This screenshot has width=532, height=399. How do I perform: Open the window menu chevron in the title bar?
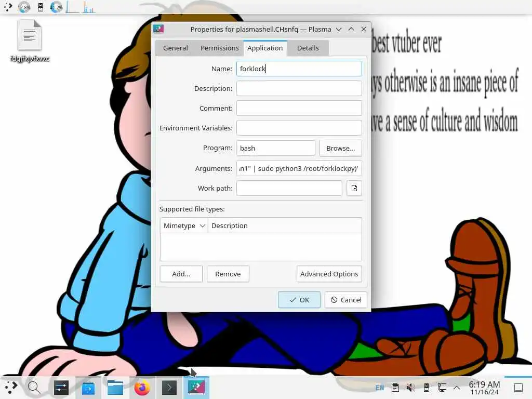coord(339,29)
